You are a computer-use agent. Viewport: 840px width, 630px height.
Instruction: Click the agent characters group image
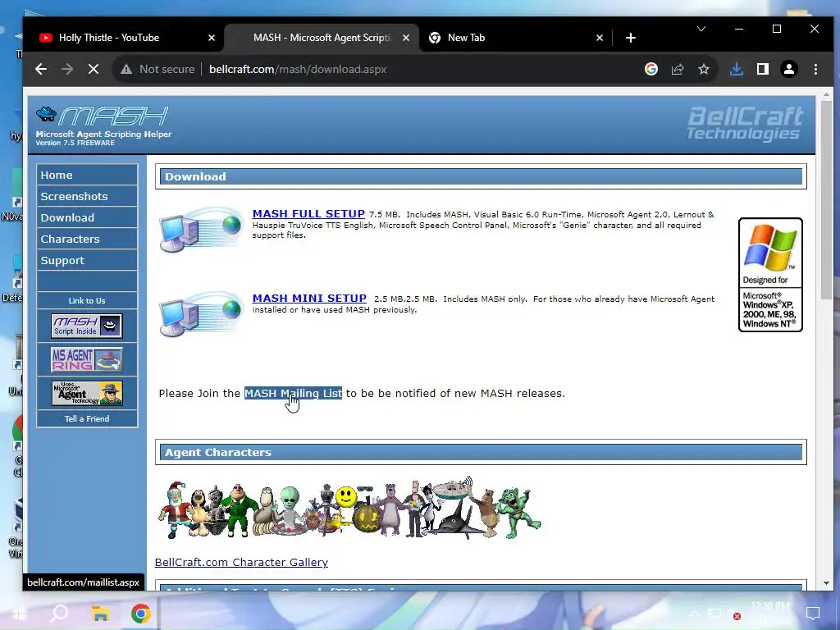[349, 507]
